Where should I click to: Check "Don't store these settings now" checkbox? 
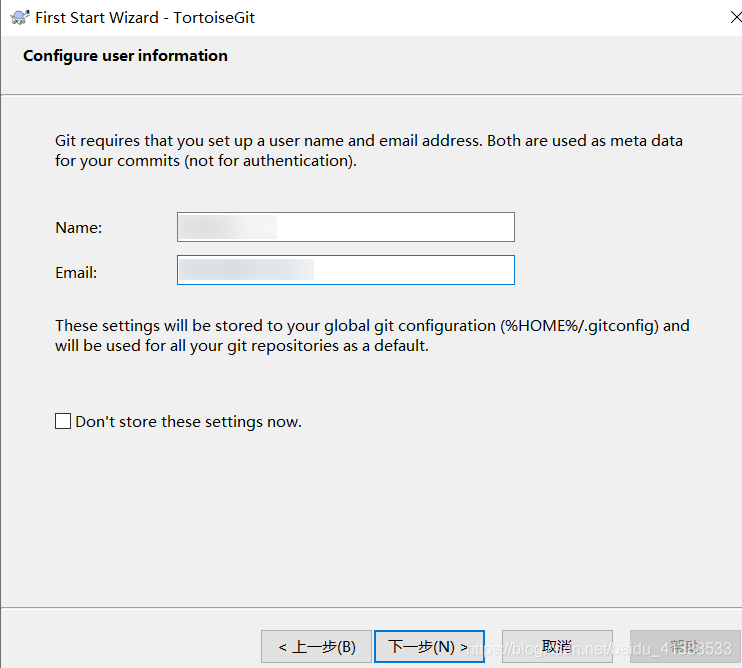point(63,421)
